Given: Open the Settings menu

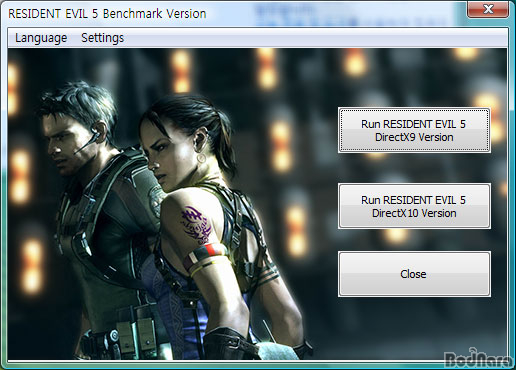Looking at the screenshot, I should [x=103, y=38].
